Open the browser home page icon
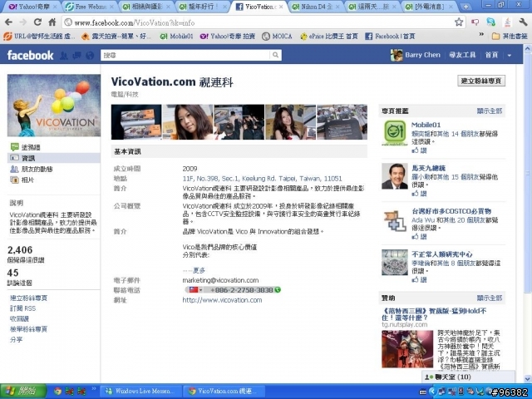The height and width of the screenshot is (399, 532). coord(52,22)
